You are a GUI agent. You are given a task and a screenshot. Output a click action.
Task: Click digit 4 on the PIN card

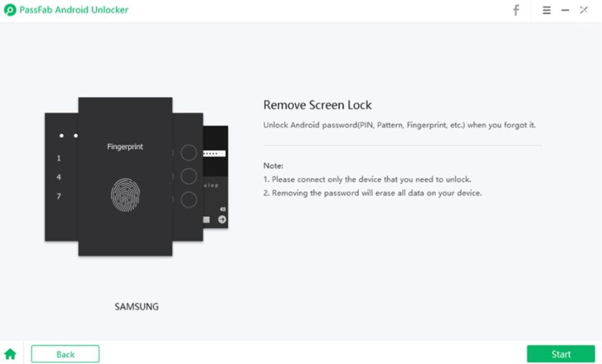pos(59,177)
